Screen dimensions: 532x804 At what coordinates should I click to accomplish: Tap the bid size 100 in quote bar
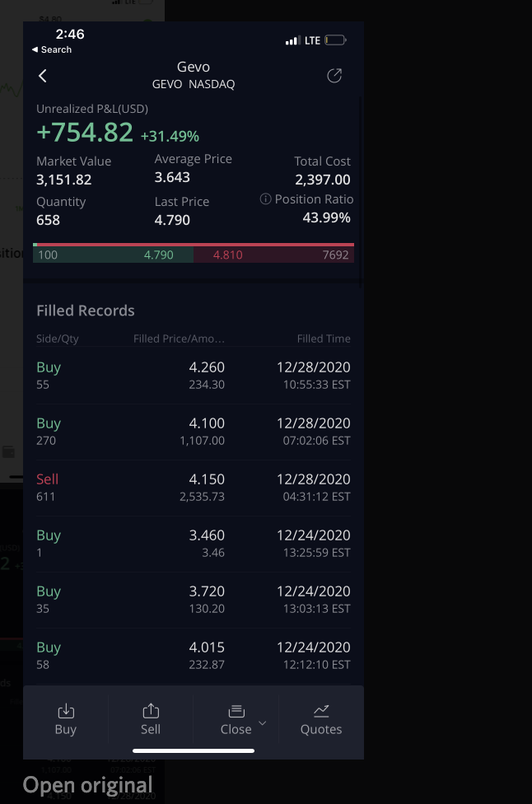48,255
